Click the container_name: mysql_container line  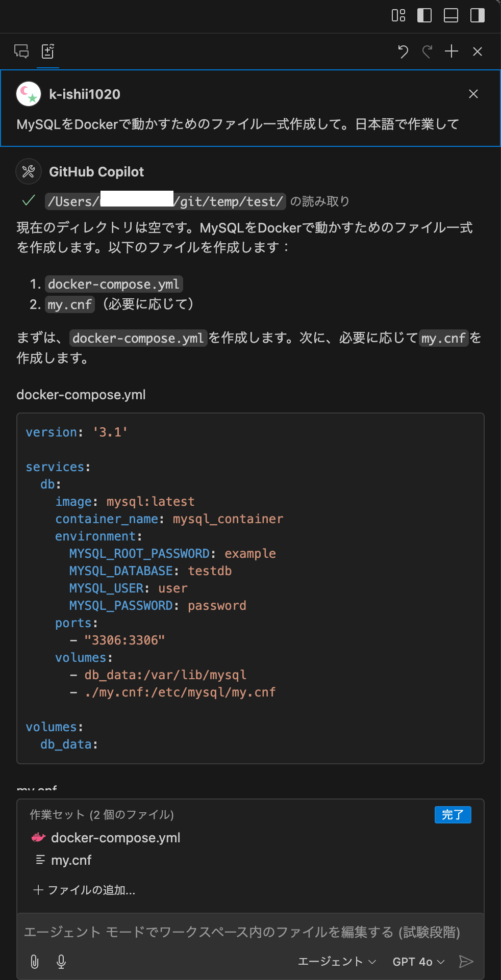click(x=169, y=519)
